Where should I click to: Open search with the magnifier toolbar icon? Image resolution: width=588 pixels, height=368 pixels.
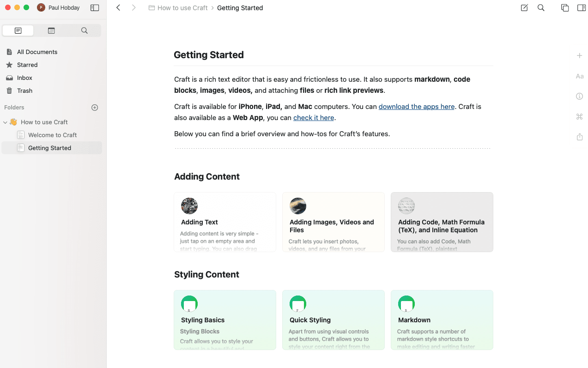coord(540,8)
